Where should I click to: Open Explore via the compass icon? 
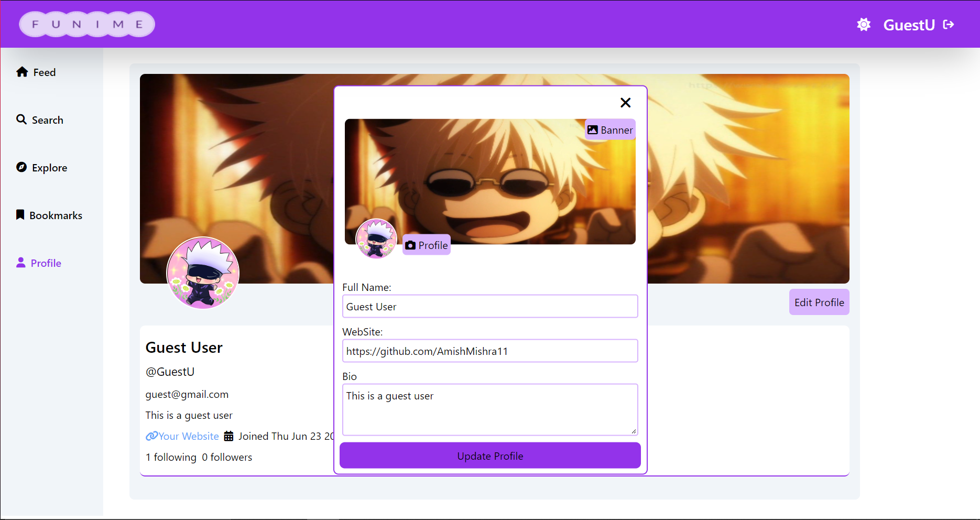click(21, 167)
